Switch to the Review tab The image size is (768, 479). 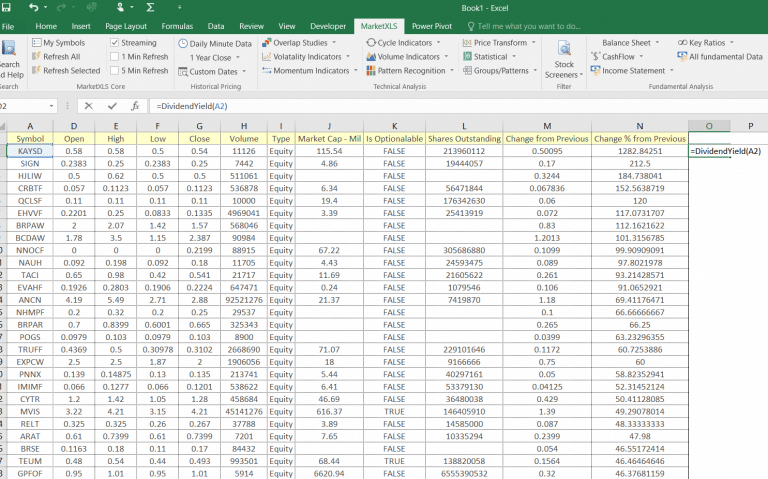coord(251,26)
